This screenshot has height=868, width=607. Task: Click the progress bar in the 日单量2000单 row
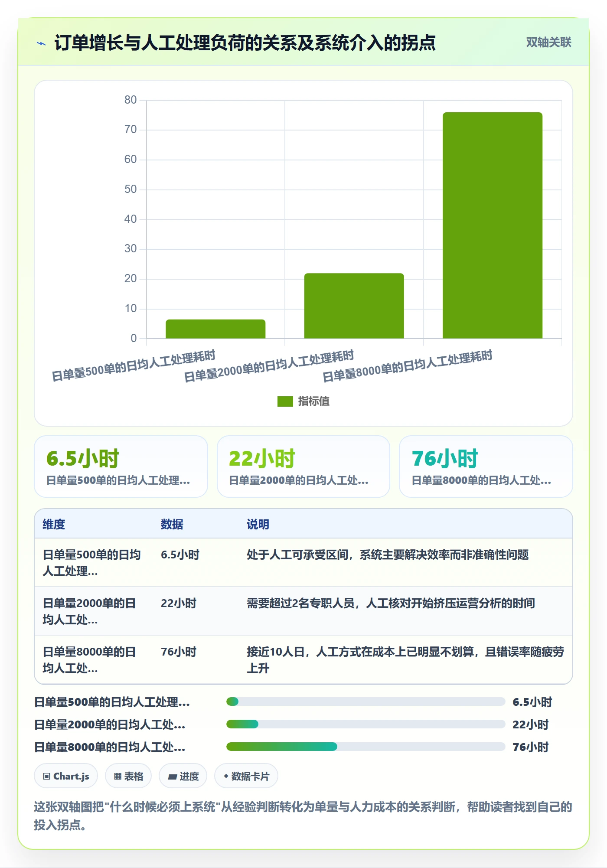click(x=366, y=724)
